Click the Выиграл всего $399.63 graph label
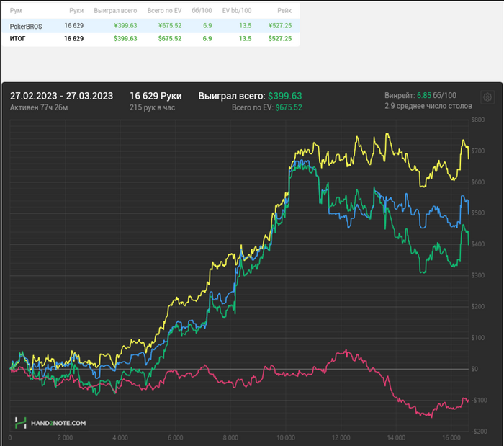The image size is (504, 446). (x=250, y=96)
